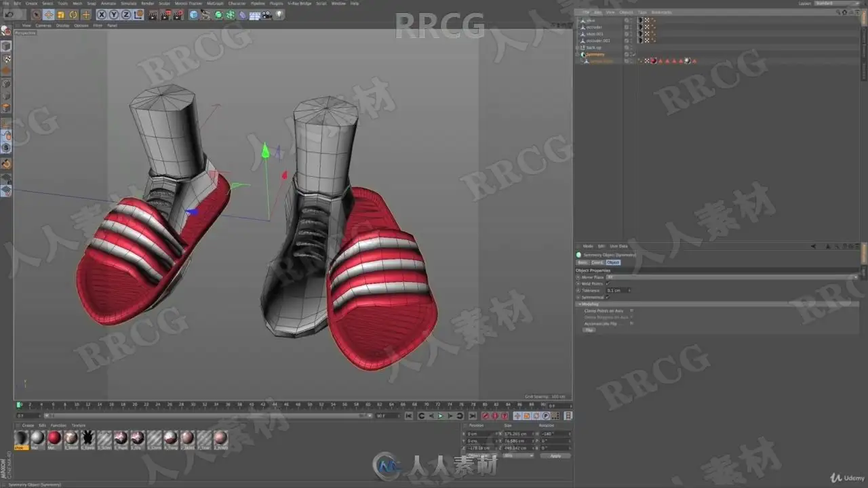Open the spline pen tool icon

tap(206, 15)
